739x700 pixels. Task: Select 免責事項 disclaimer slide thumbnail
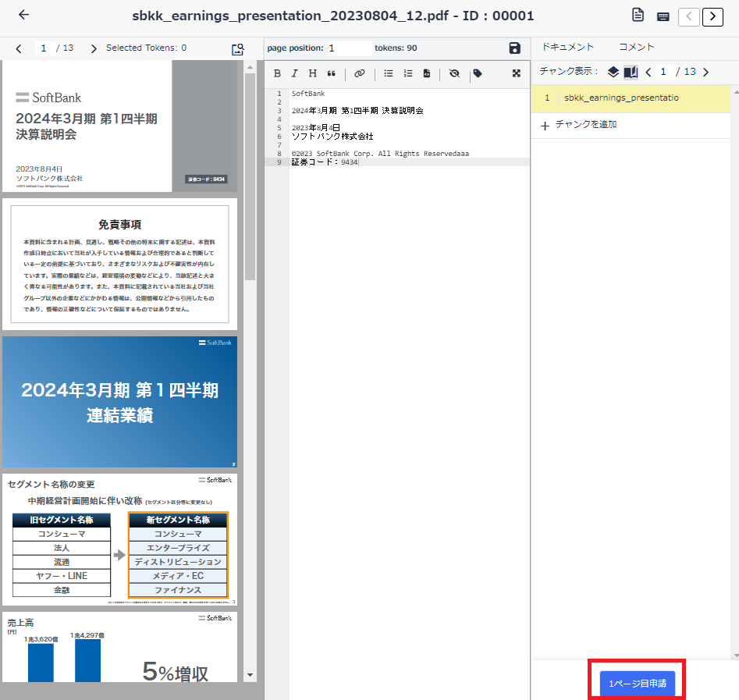coord(119,264)
